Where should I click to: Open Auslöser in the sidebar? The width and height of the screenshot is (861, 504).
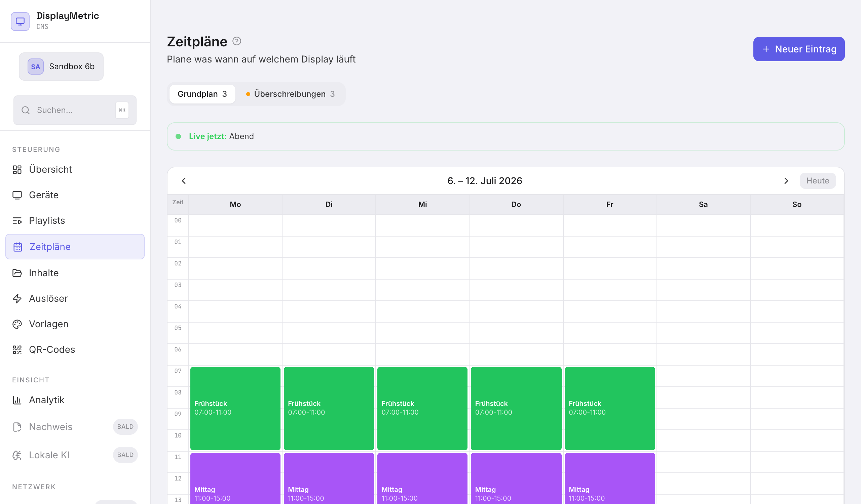(75, 299)
